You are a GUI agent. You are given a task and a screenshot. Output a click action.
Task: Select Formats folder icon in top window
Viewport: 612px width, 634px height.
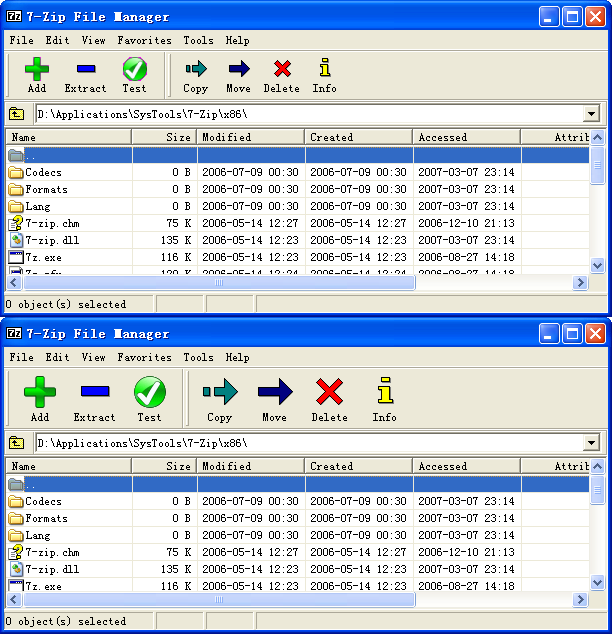16,189
